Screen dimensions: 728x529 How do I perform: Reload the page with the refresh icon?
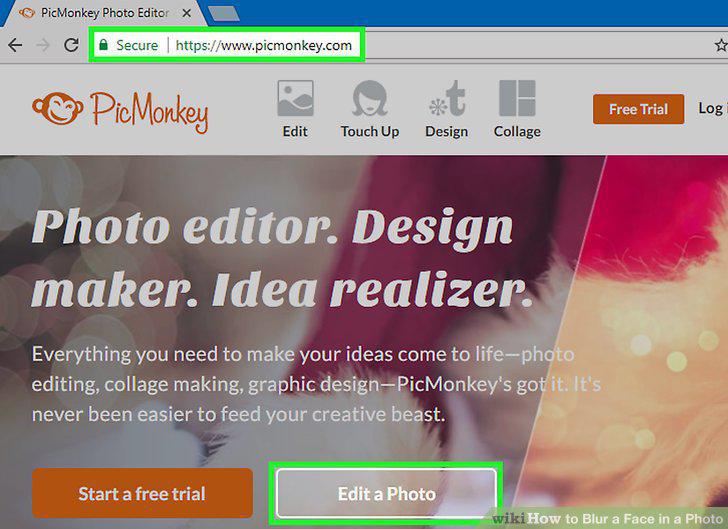[71, 45]
